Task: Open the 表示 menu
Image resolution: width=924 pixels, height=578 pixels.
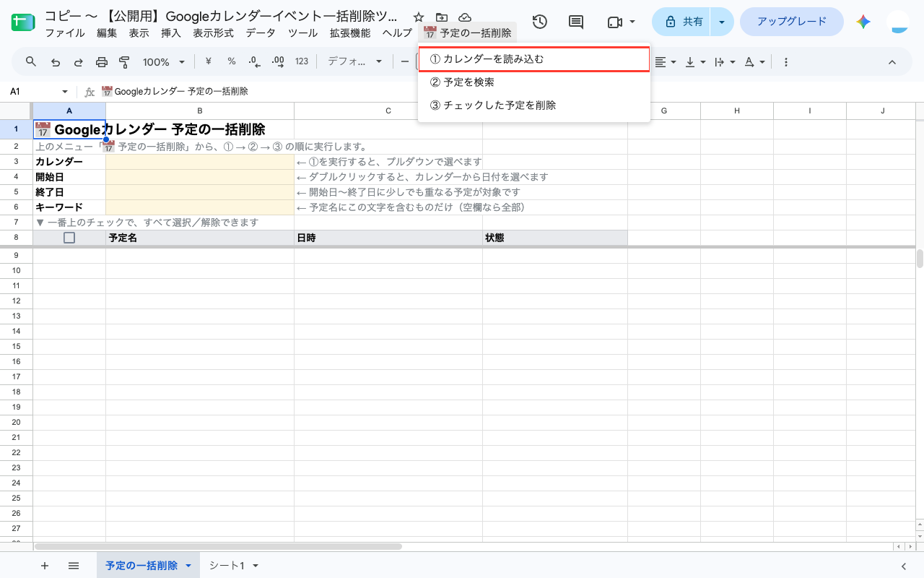Action: click(139, 33)
